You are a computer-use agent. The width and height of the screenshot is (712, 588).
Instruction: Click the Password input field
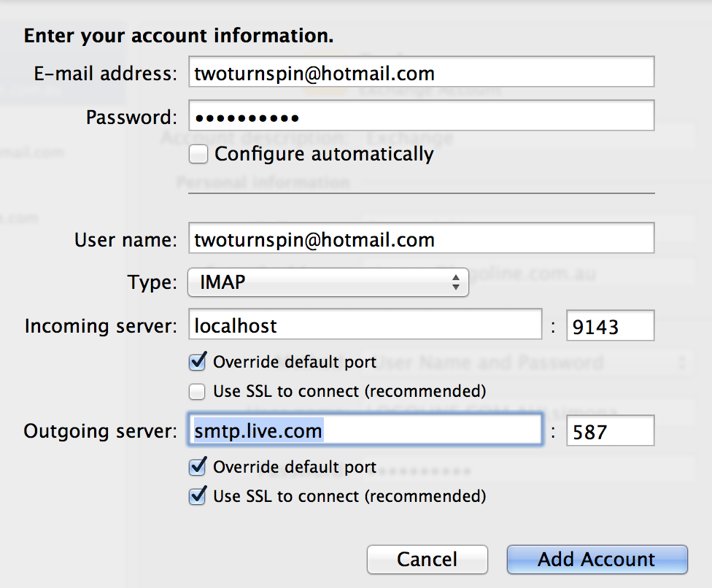422,116
